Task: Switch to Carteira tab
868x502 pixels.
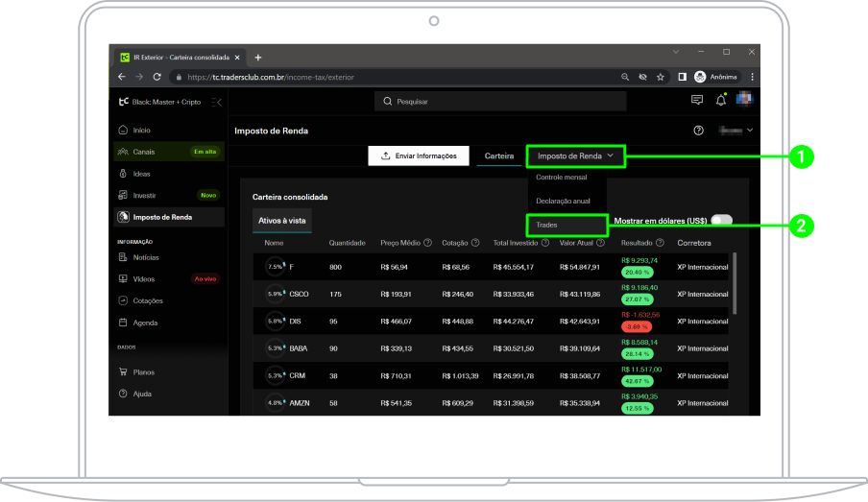Action: click(x=498, y=156)
